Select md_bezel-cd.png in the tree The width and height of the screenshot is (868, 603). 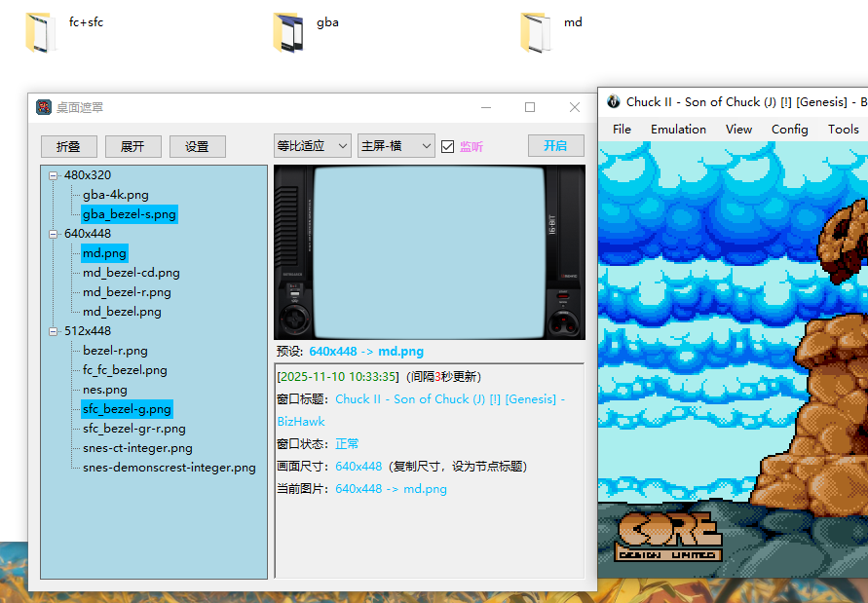(131, 273)
